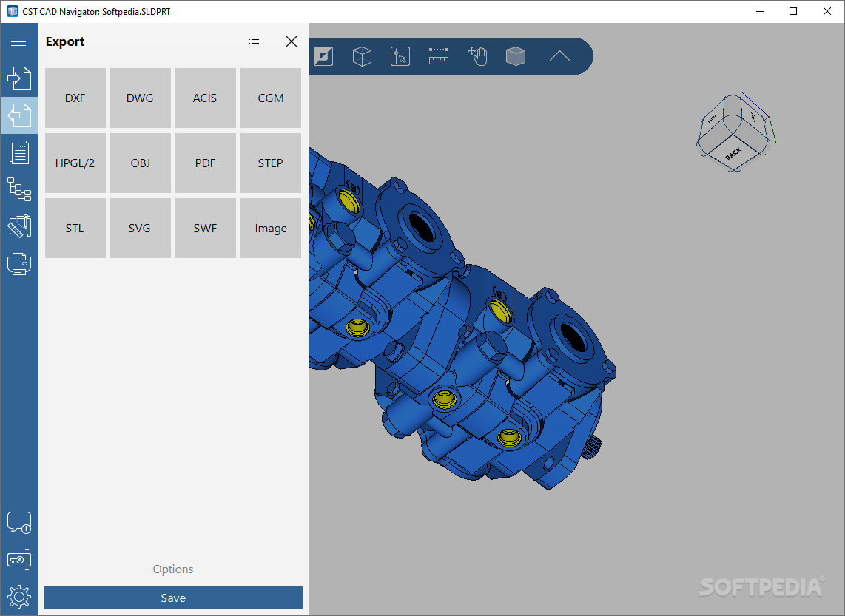This screenshot has width=845, height=616.
Task: Select the section plane toolbar icon
Action: point(323,56)
